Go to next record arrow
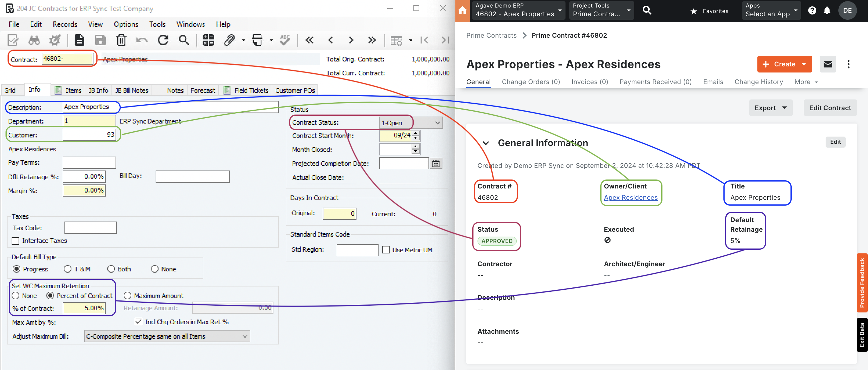868x370 pixels. tap(351, 40)
